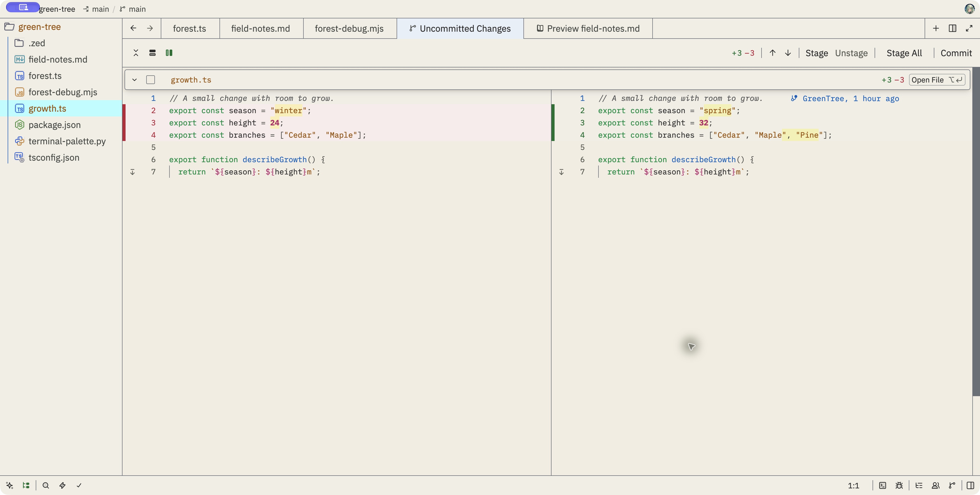Collapse all diff files icon
980x495 pixels.
[136, 53]
